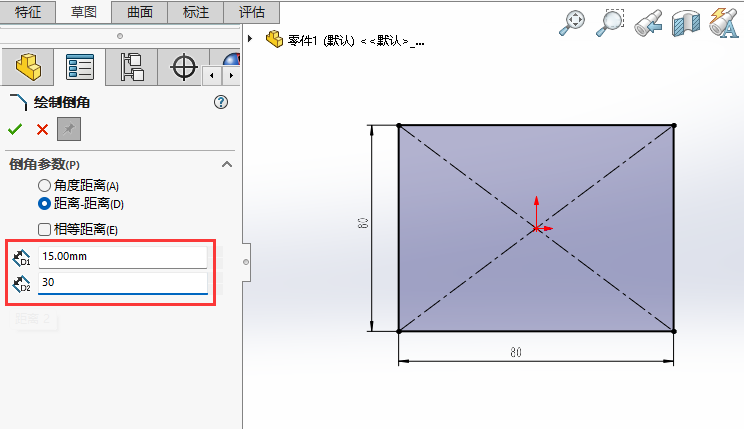This screenshot has width=744, height=429.
Task: Click Section View icon
Action: pos(686,23)
